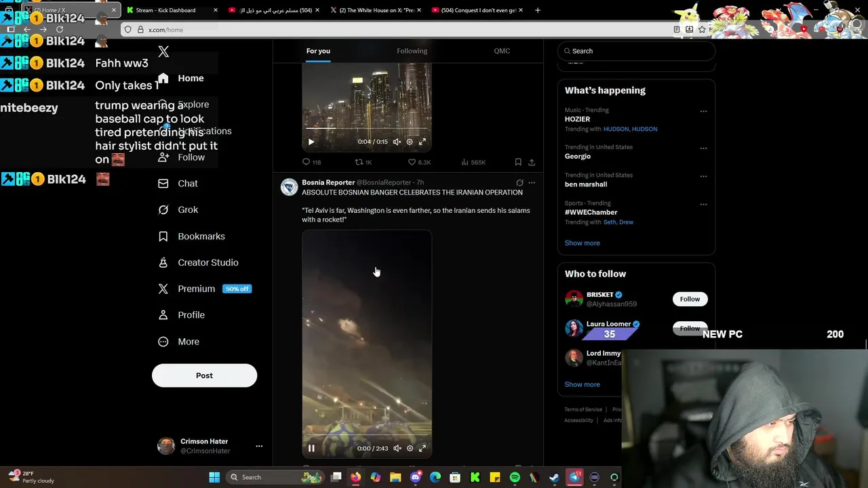Open Telegram from the taskbar

[x=574, y=477]
